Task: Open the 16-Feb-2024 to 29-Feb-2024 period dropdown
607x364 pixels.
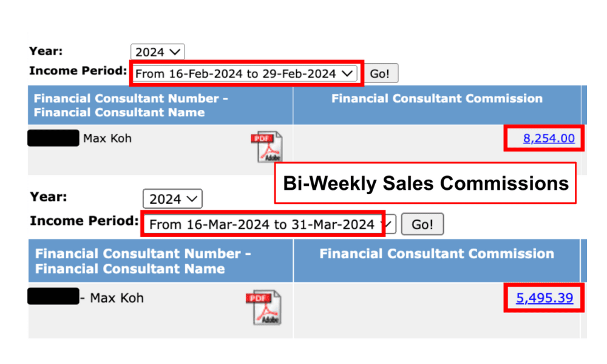Action: pyautogui.click(x=243, y=74)
